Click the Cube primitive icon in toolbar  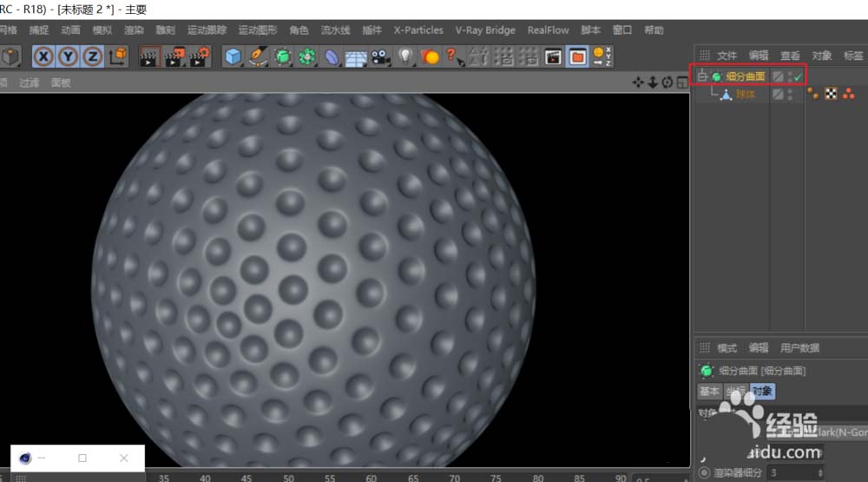pos(233,57)
